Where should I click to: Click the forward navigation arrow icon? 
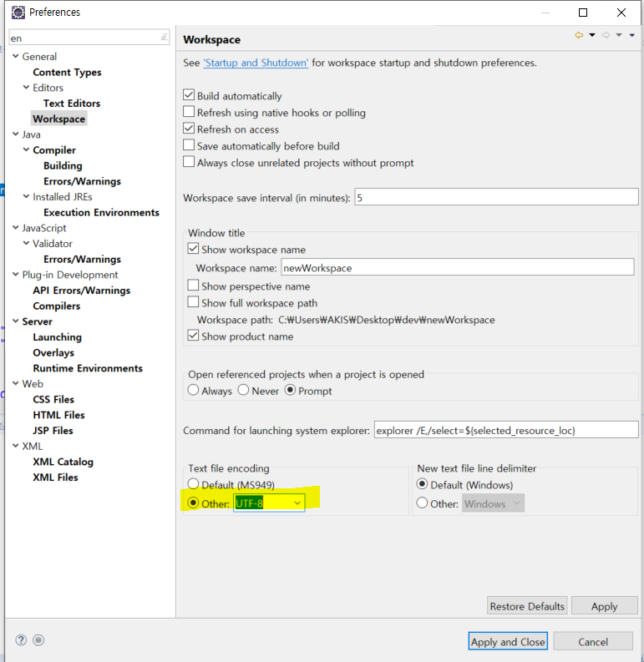click(606, 35)
